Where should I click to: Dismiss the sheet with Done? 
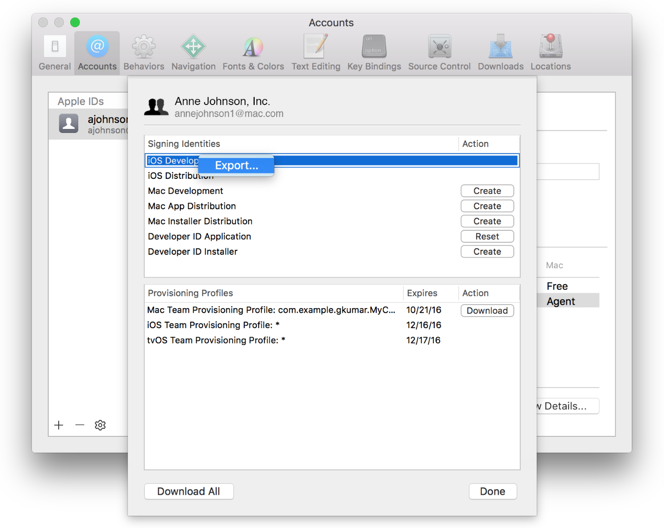point(492,492)
